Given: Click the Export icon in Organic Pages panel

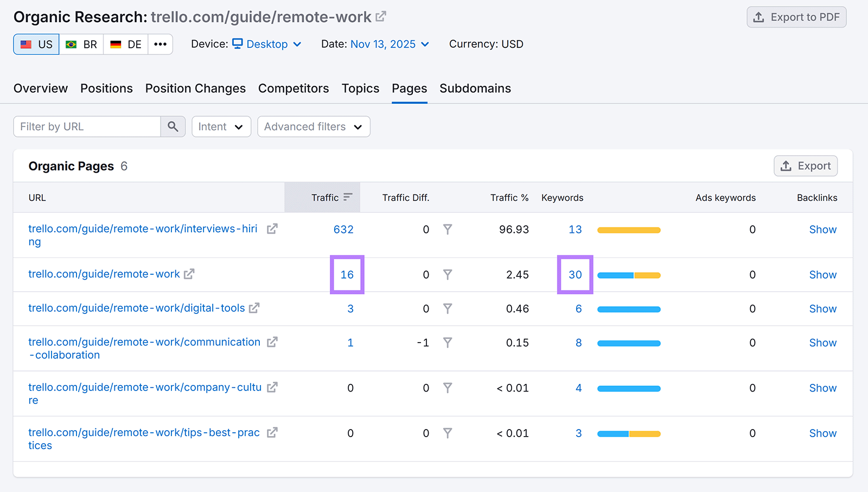Looking at the screenshot, I should 786,166.
